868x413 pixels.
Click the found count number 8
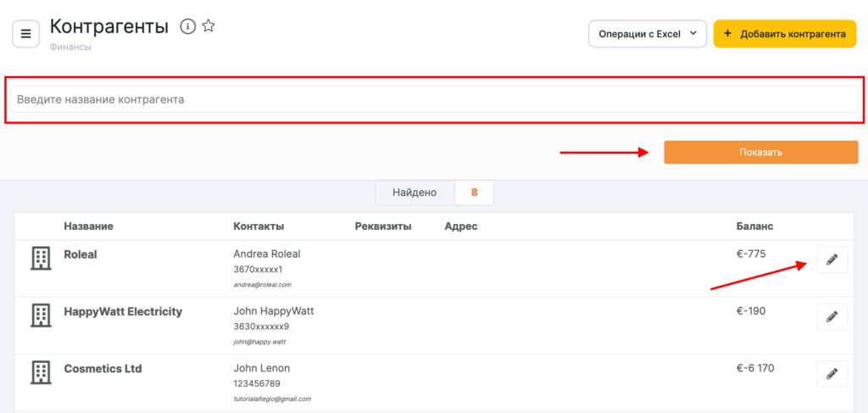475,193
